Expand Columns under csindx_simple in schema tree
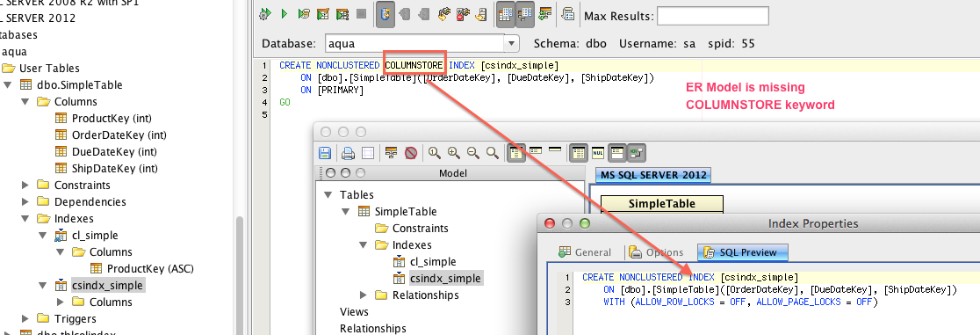 pos(61,302)
